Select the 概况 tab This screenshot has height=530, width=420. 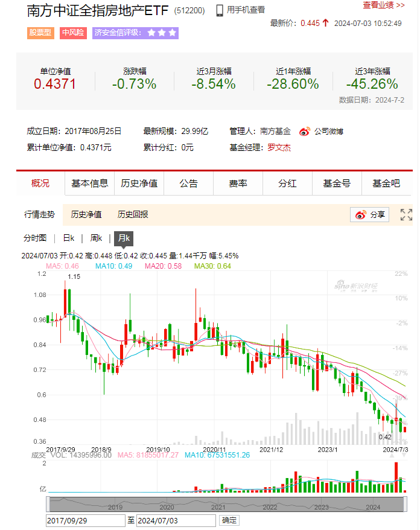pos(40,183)
